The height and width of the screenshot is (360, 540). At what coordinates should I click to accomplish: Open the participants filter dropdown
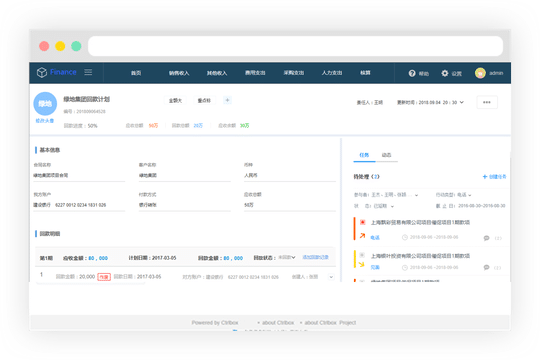416,195
